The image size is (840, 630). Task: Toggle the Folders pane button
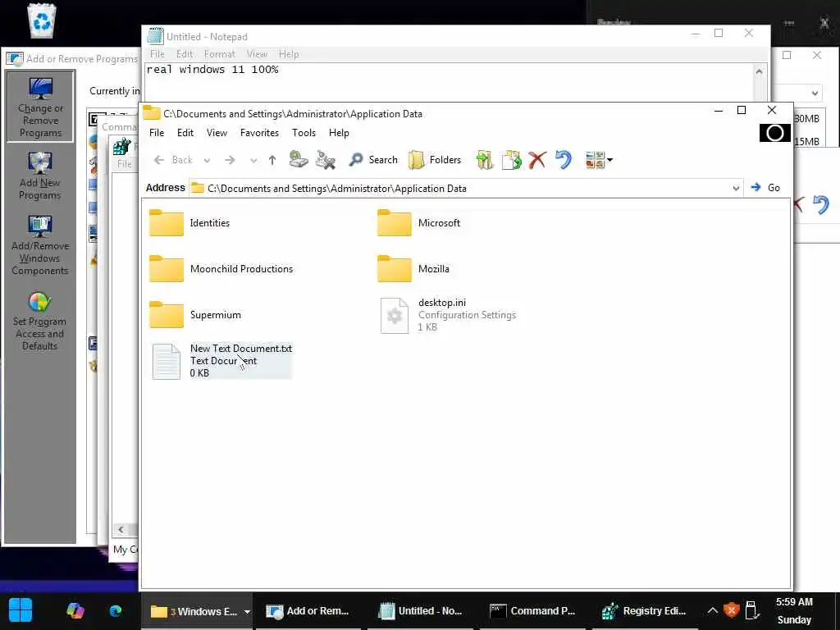[x=435, y=160]
